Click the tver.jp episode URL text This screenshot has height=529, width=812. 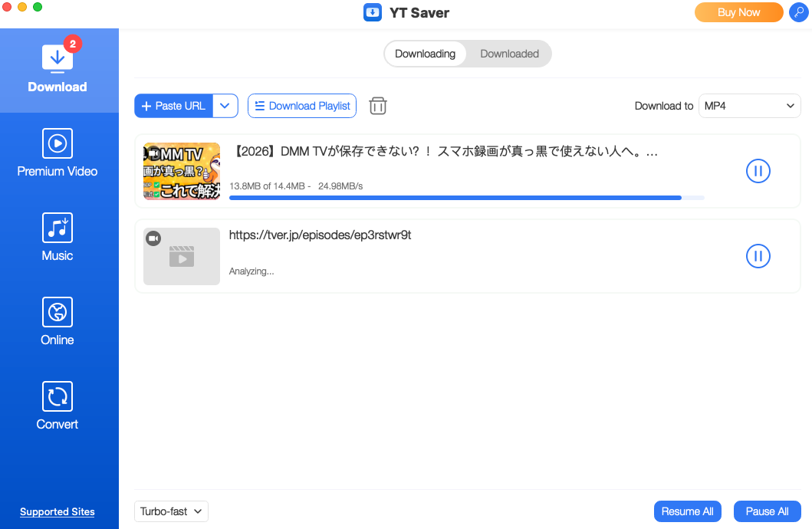(320, 235)
